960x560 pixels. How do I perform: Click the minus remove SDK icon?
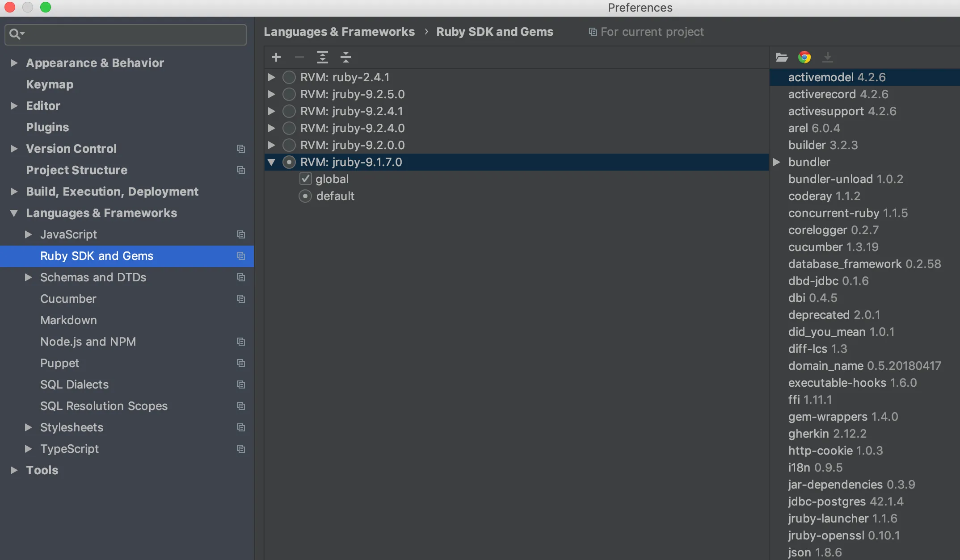tap(299, 57)
